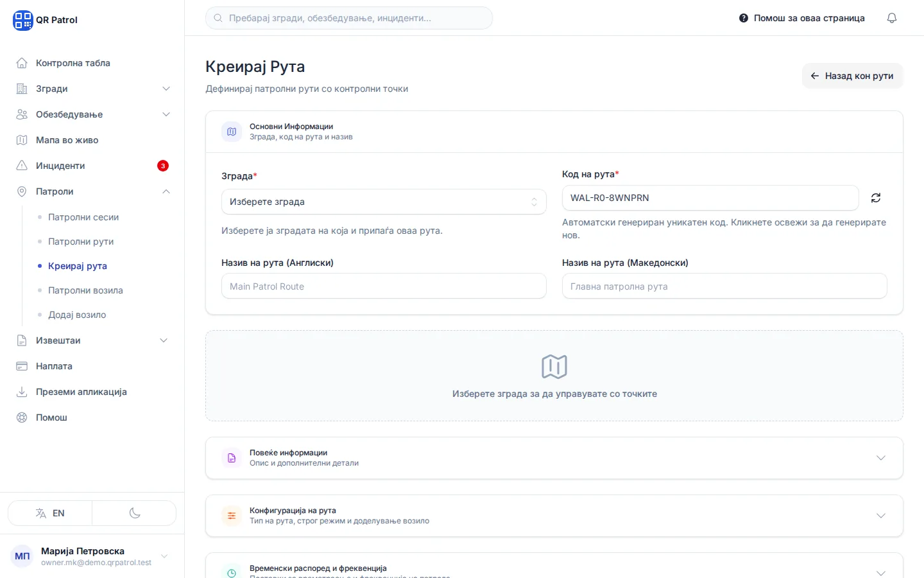Open user account menu chevron
Screen dimensions: 924x578
click(x=164, y=556)
